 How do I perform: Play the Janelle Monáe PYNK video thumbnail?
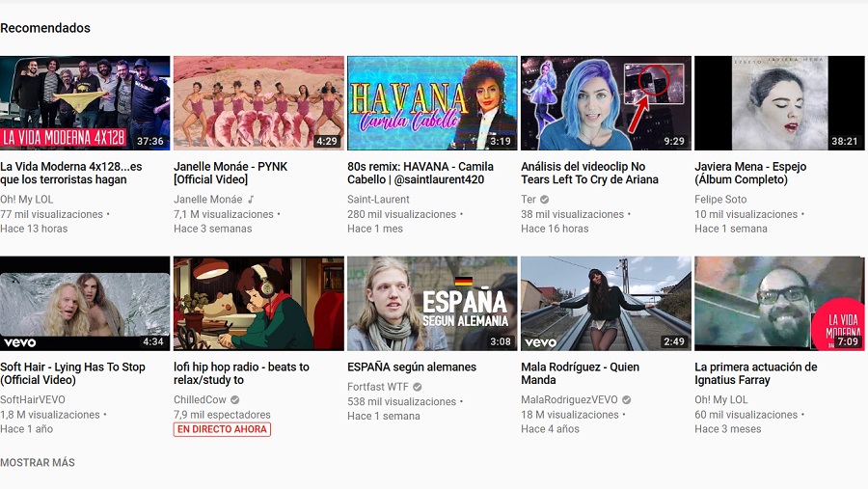tap(258, 103)
